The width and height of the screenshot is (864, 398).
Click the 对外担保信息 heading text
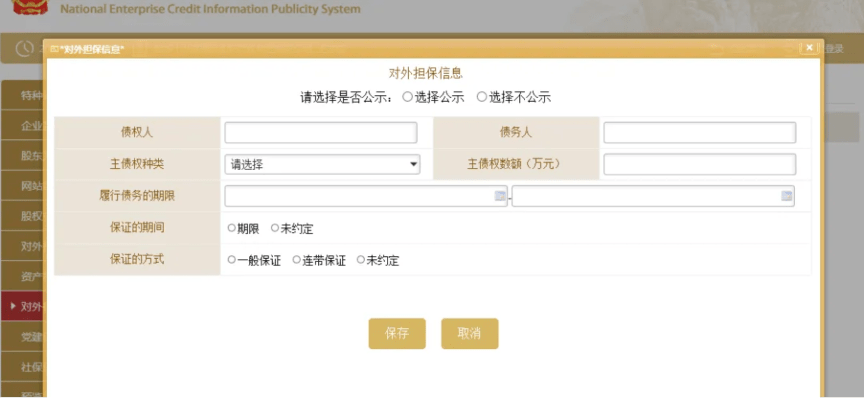425,73
